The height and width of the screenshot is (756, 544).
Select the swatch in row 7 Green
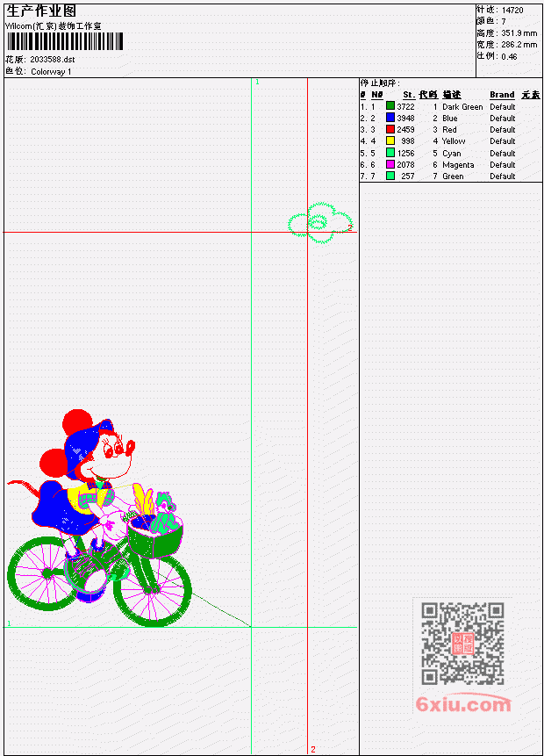[x=390, y=176]
